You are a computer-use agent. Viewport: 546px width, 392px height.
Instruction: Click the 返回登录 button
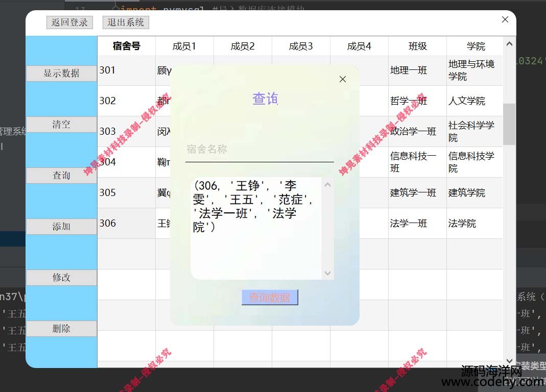point(69,22)
